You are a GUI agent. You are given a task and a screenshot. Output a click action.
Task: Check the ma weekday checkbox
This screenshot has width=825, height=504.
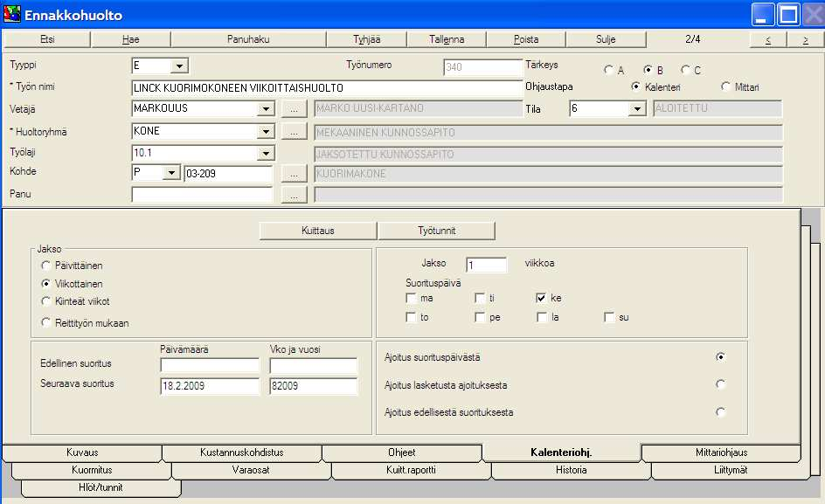[411, 298]
